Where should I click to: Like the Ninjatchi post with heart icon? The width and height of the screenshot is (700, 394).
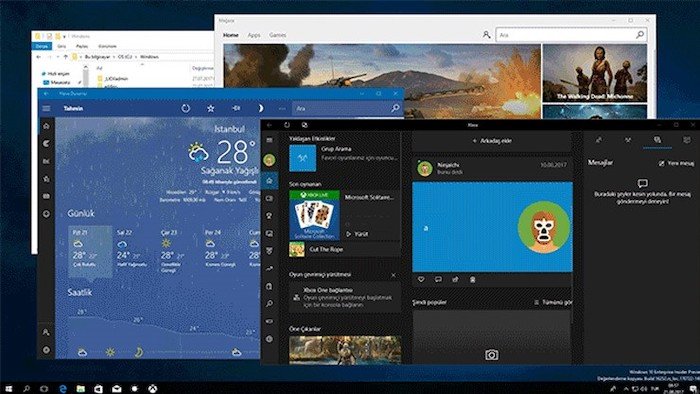pos(421,279)
